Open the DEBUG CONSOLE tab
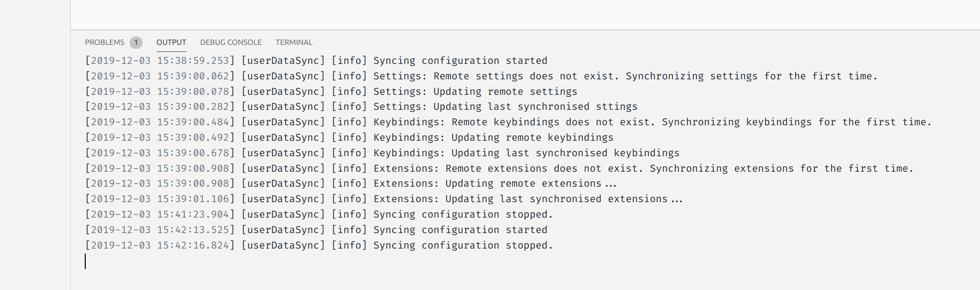Viewport: 980px width, 290px height. click(x=231, y=42)
